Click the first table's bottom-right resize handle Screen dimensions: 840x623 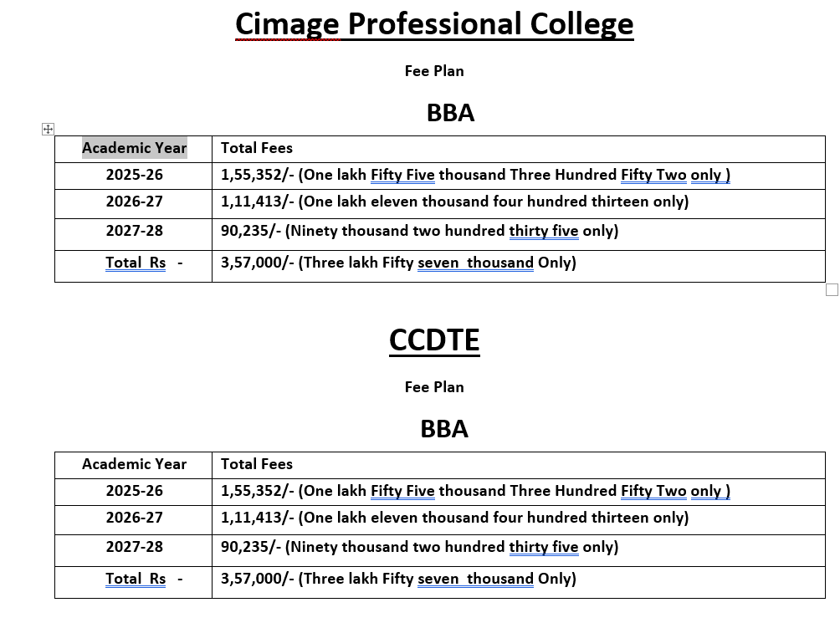point(832,289)
